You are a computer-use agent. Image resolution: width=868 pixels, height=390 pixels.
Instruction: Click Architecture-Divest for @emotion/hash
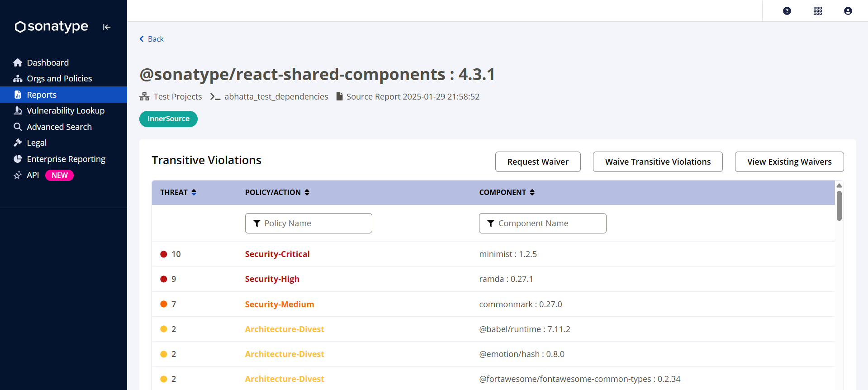click(285, 354)
